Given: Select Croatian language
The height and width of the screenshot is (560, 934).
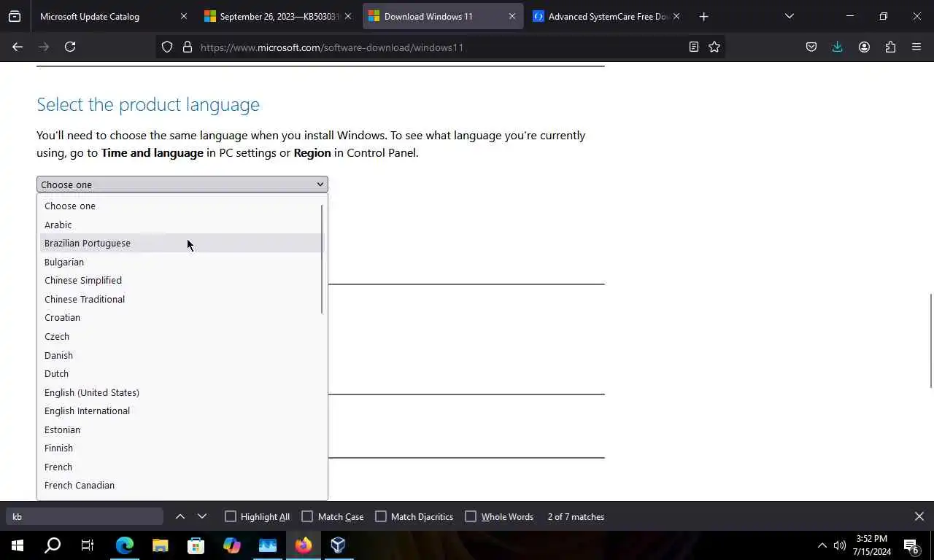Looking at the screenshot, I should point(180,317).
